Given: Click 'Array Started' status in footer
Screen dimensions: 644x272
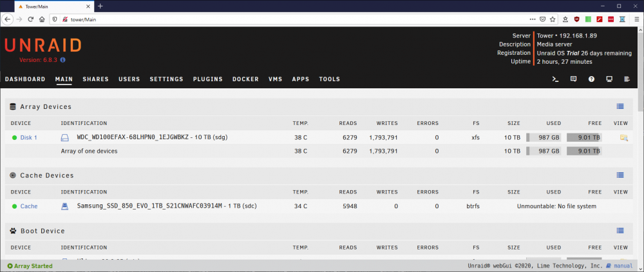Looking at the screenshot, I should click(30, 266).
